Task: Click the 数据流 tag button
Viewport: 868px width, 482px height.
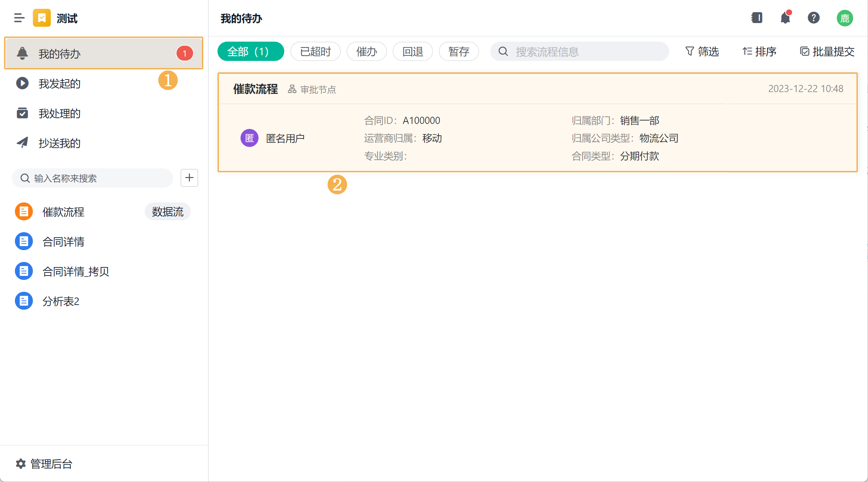Action: [x=167, y=212]
